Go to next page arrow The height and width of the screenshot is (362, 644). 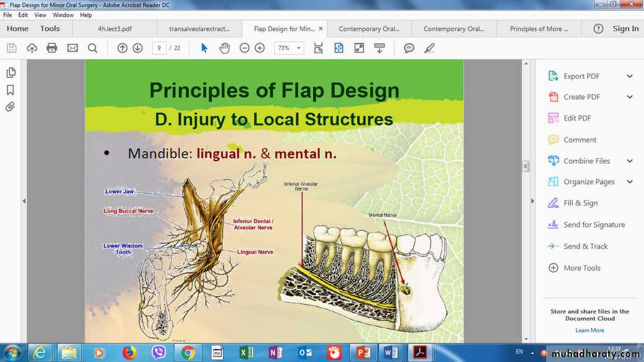[x=137, y=48]
